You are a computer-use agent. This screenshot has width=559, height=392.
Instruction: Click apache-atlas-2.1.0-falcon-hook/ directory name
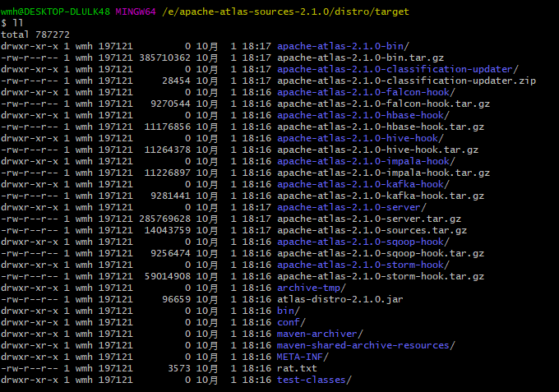tap(366, 92)
